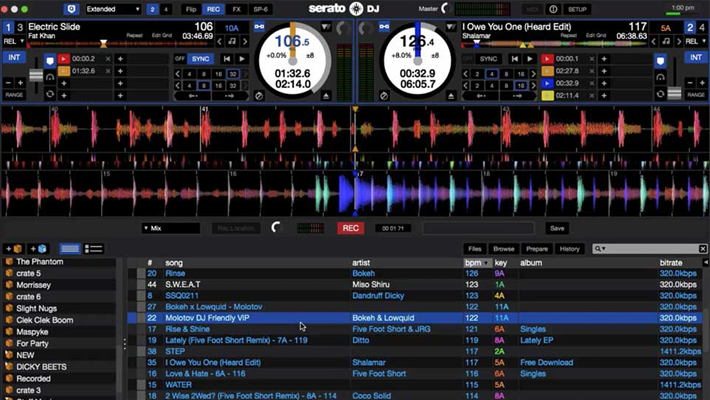Click the search field in library

coord(650,248)
